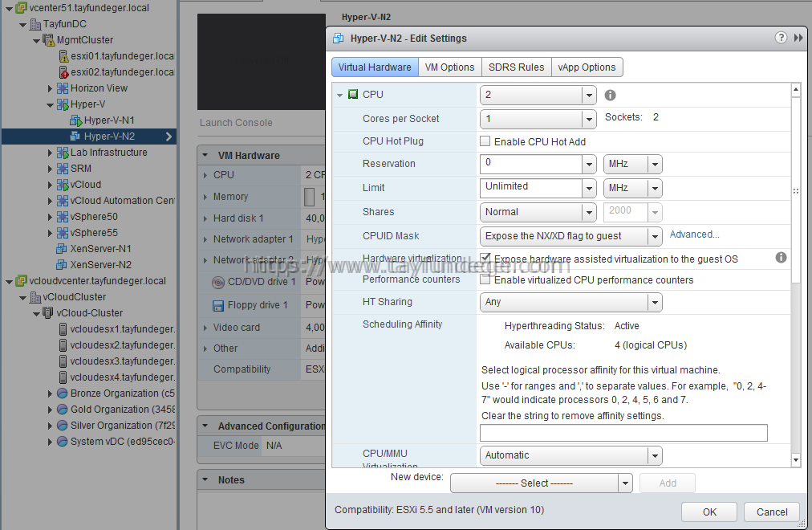Click the Hyper-V-N1 virtual machine icon
Viewport: 812px width, 530px height.
76,120
